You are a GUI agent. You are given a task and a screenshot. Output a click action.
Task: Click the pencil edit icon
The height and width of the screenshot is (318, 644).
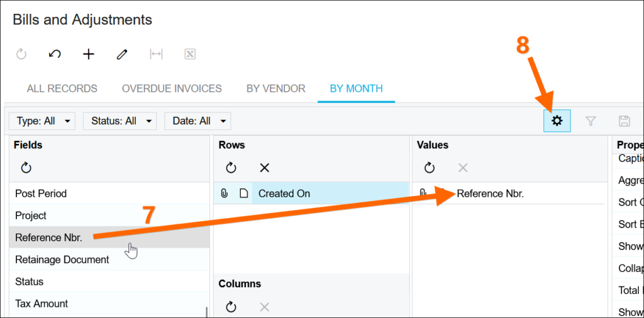coord(122,55)
